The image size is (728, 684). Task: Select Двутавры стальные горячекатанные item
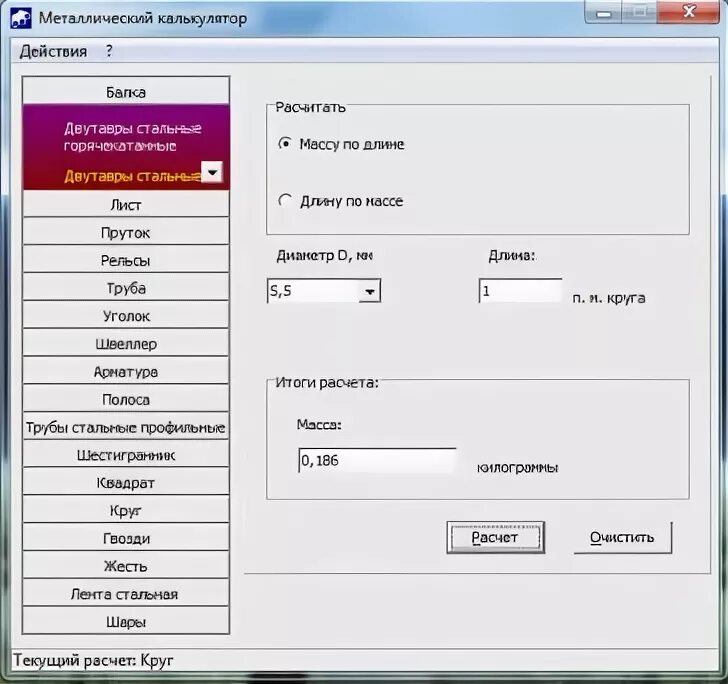(132, 137)
